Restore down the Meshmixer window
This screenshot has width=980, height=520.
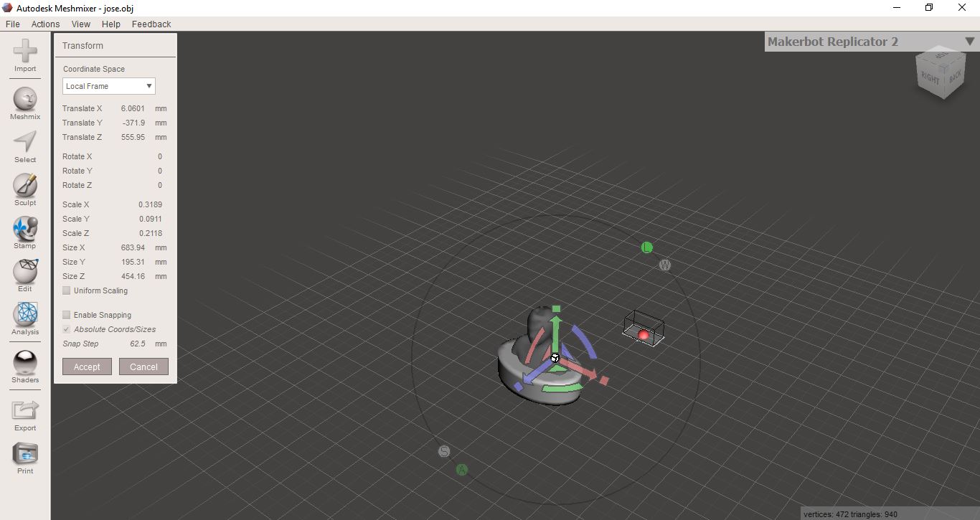929,8
